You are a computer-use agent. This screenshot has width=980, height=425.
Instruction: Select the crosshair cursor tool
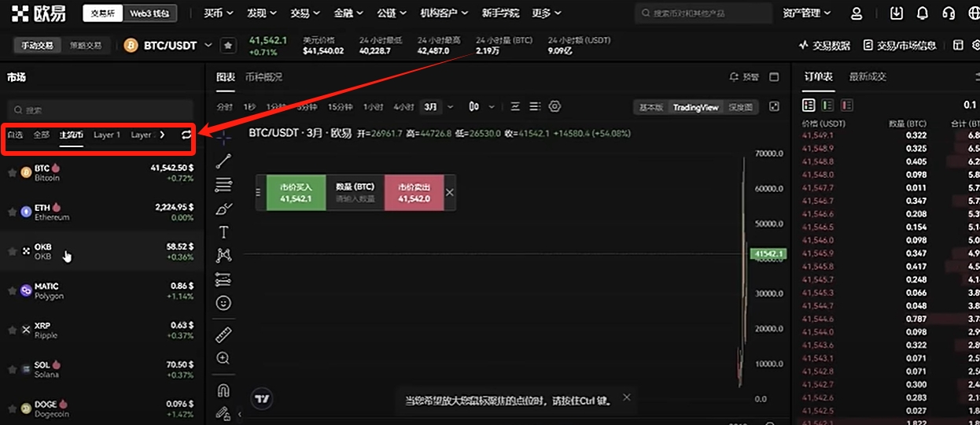(223, 138)
